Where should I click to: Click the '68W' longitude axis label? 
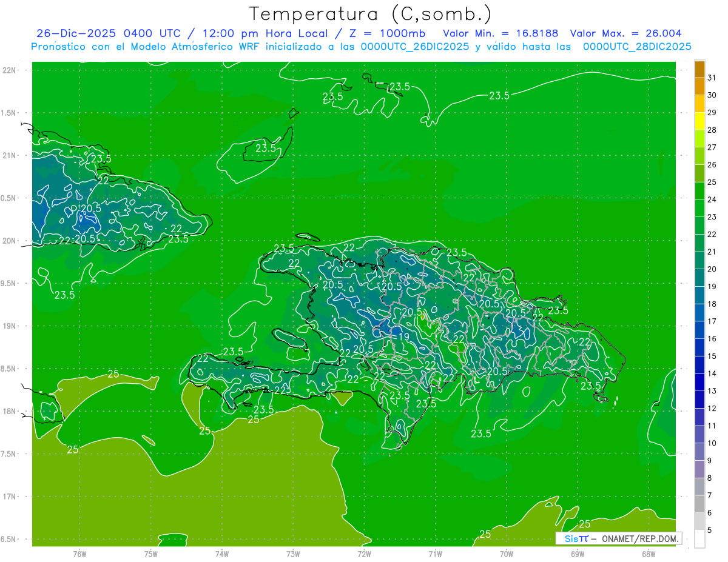649,554
